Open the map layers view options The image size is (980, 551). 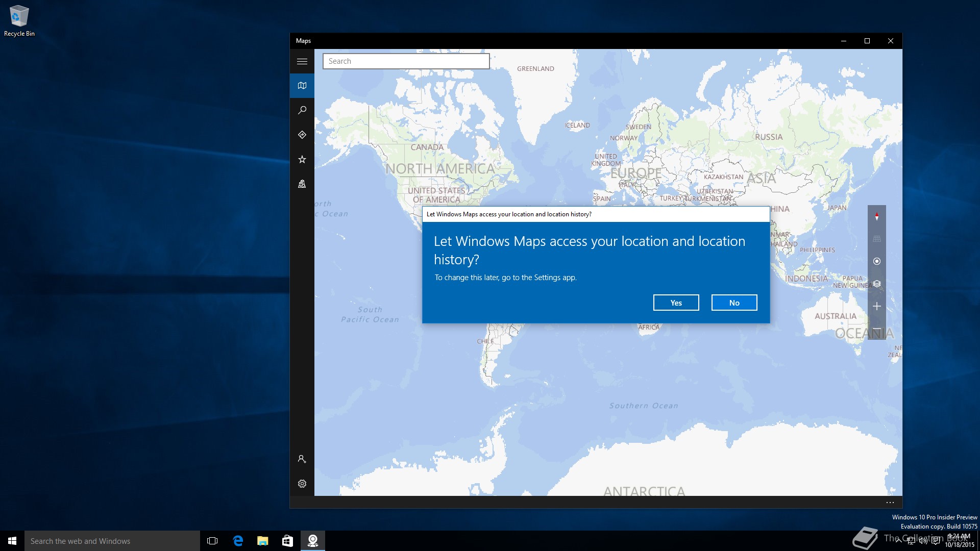877,284
